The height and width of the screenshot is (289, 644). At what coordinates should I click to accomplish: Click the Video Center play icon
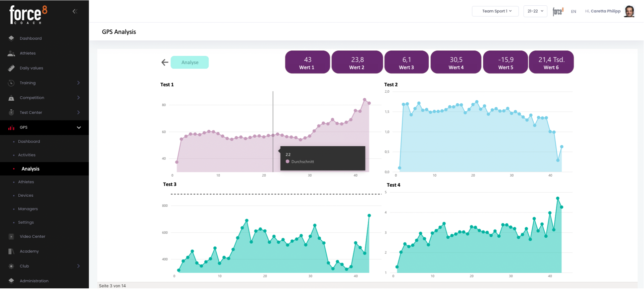click(x=11, y=237)
